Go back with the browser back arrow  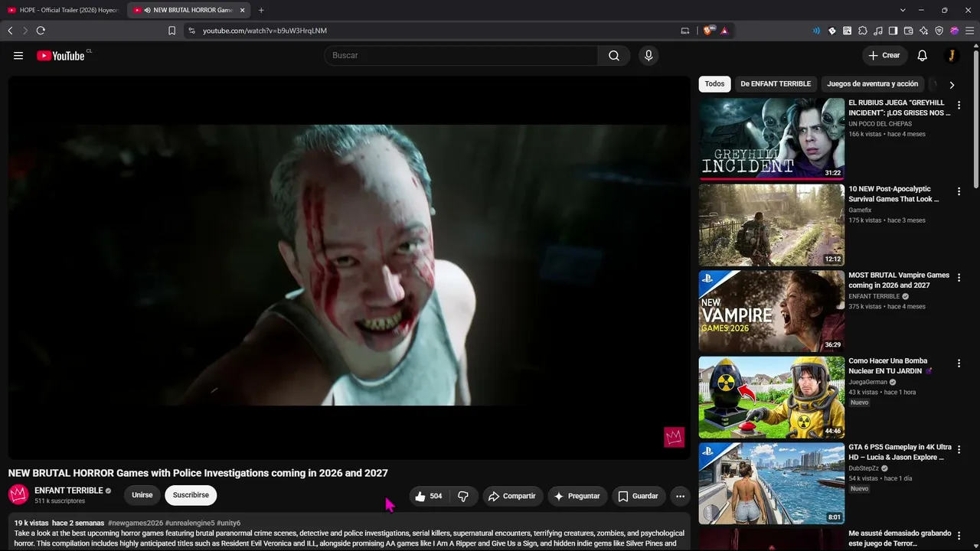(10, 31)
